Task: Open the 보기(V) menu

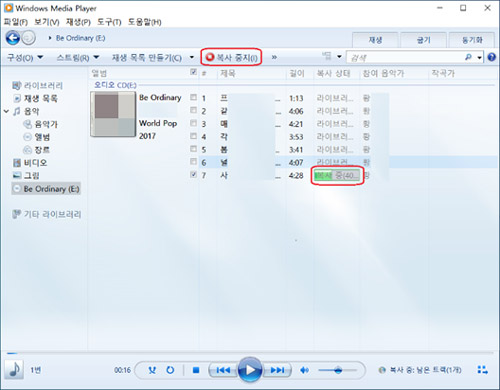Action: [x=47, y=22]
